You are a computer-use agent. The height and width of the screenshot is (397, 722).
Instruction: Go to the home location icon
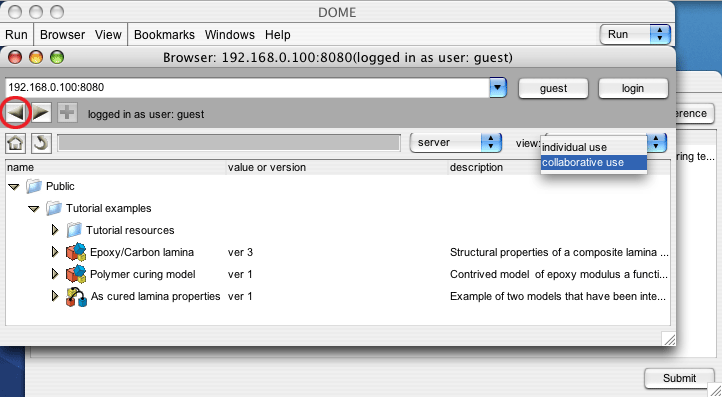15,143
